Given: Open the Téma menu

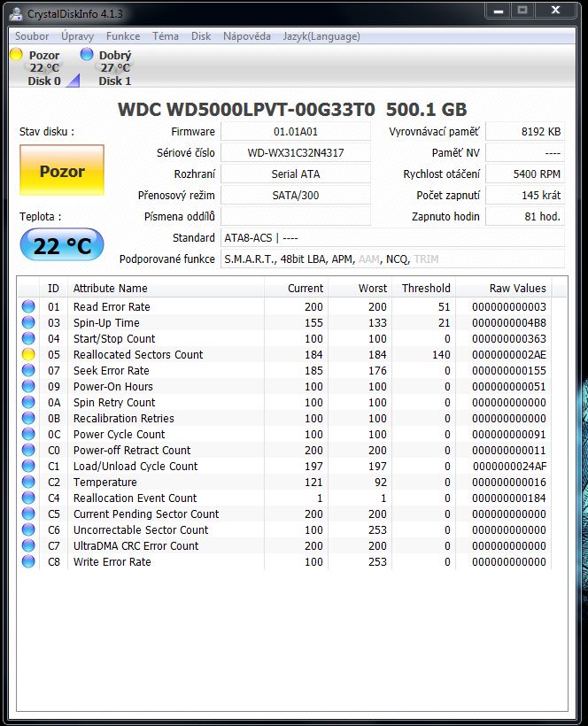Looking at the screenshot, I should pyautogui.click(x=166, y=36).
